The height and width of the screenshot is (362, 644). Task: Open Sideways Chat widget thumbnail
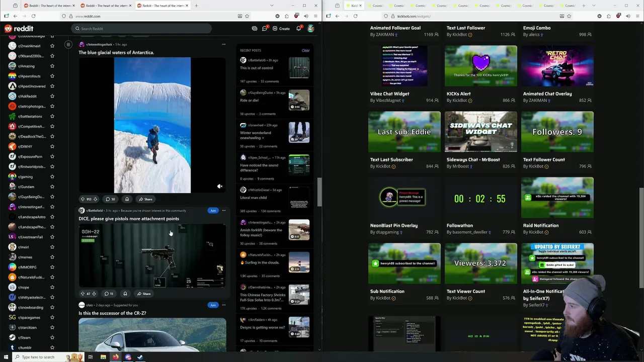point(481,132)
